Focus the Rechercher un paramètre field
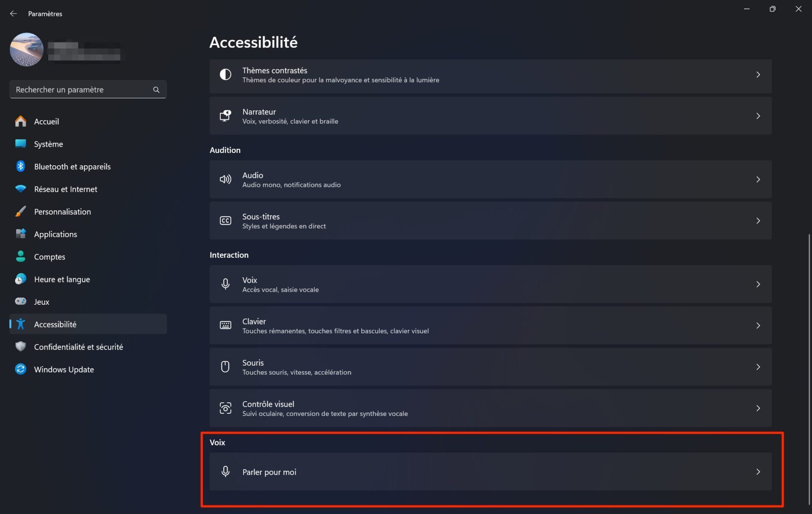 tap(88, 90)
